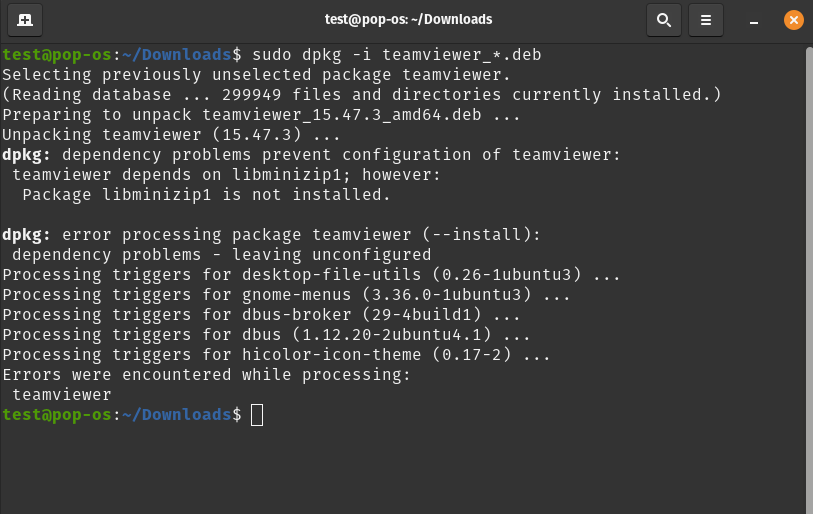Click the sudo dpkg -i teamviewer_*.deb command
Image resolution: width=813 pixels, height=514 pixels.
(397, 54)
